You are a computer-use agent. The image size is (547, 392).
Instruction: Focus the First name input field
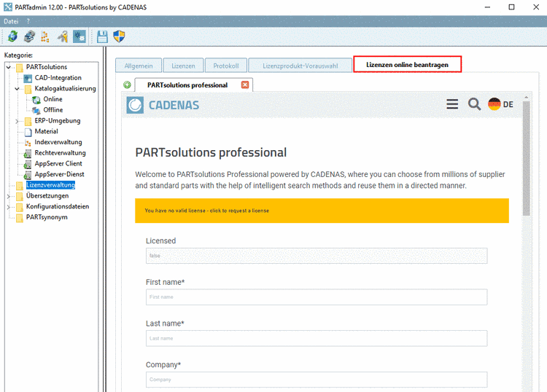point(317,297)
